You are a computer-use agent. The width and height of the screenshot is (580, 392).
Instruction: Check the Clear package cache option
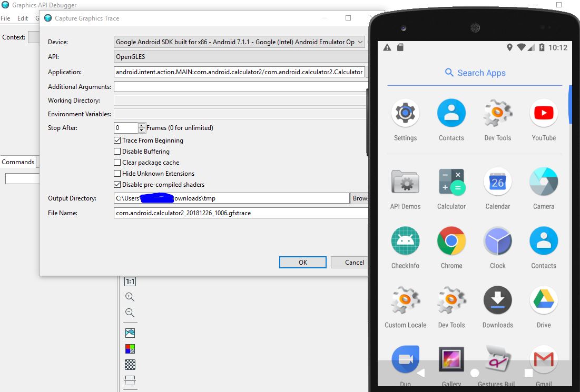(x=117, y=163)
